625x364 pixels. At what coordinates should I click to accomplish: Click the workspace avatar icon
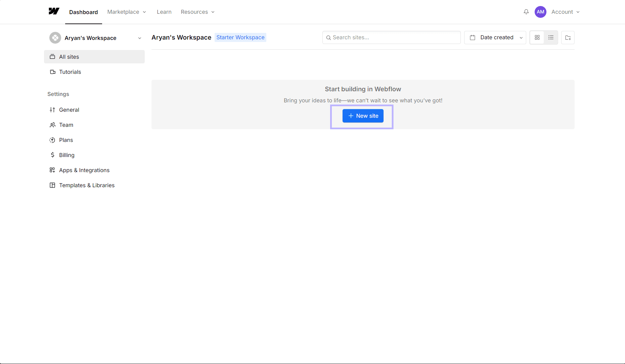click(x=55, y=38)
